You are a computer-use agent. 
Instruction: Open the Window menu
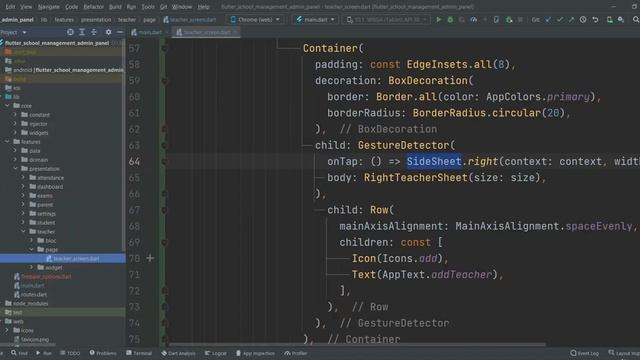182,7
